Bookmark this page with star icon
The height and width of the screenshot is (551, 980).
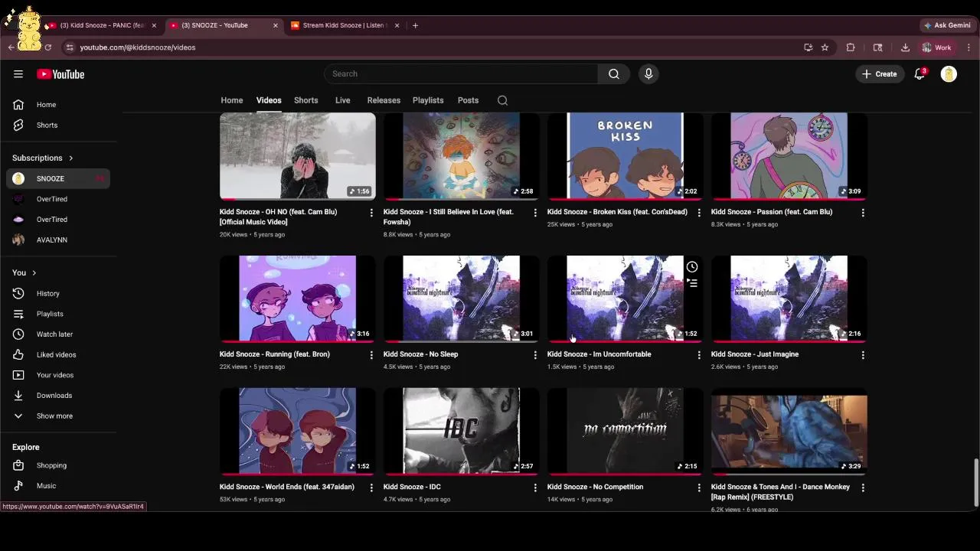pyautogui.click(x=825, y=47)
